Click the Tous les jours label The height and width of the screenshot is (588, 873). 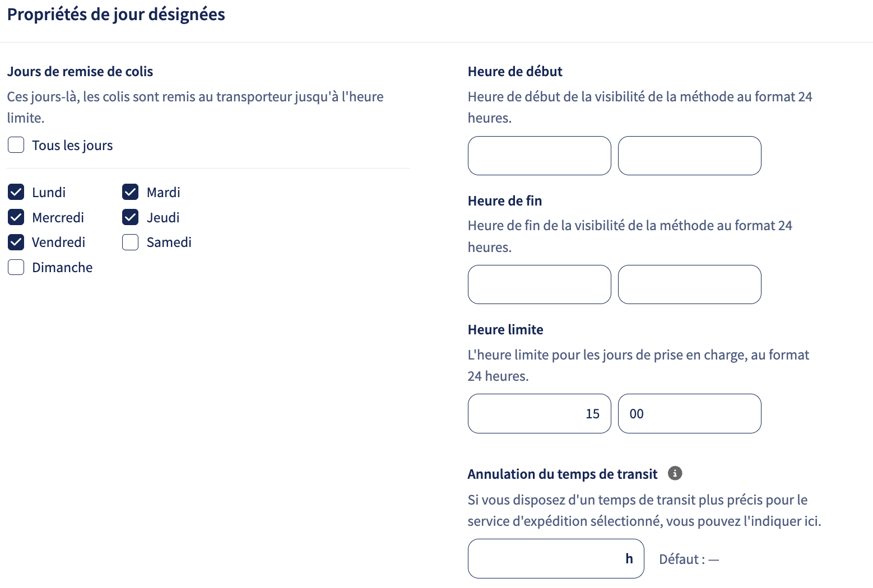(x=72, y=146)
